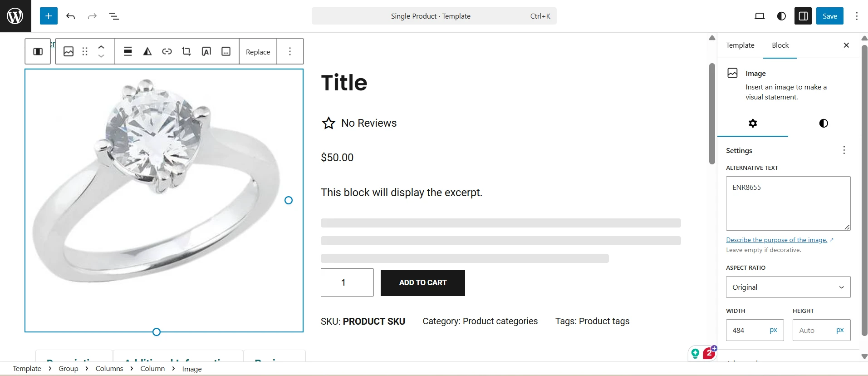Toggle the block inserter plus button

(49, 16)
